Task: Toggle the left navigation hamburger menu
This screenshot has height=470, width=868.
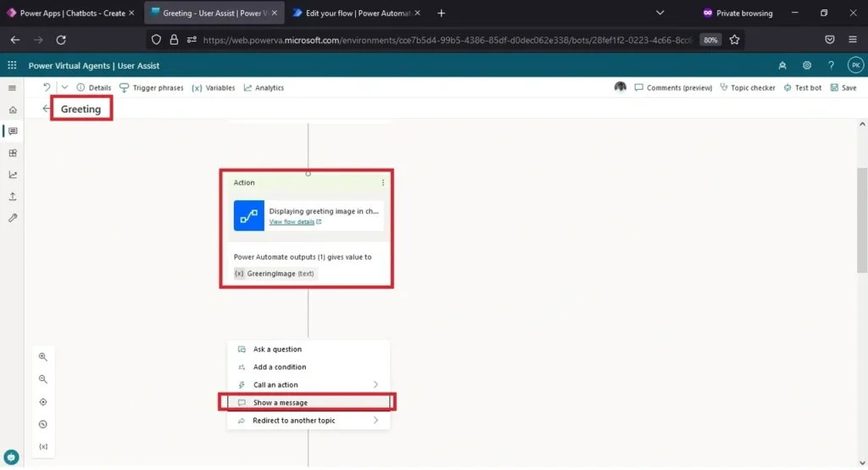Action: click(12, 88)
